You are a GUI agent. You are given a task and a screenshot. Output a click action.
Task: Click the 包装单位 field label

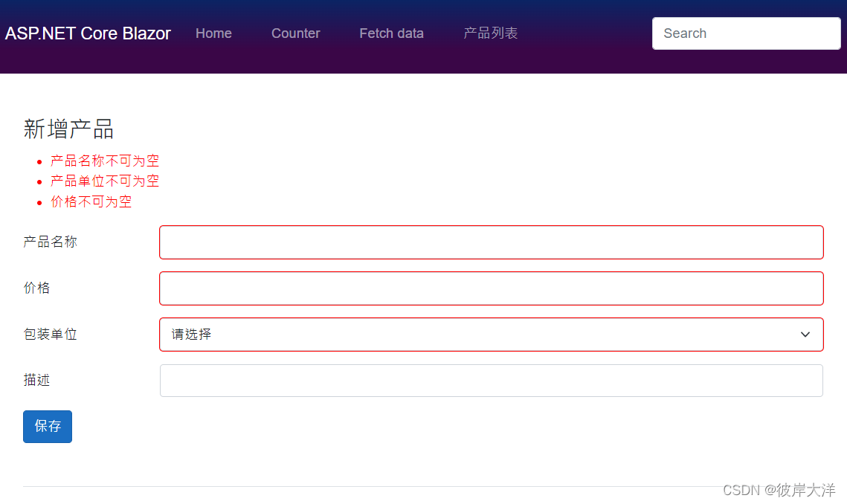tap(51, 334)
